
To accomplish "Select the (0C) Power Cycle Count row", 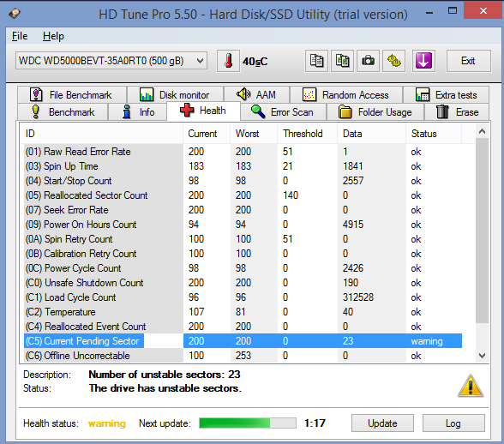I will 243,268.
